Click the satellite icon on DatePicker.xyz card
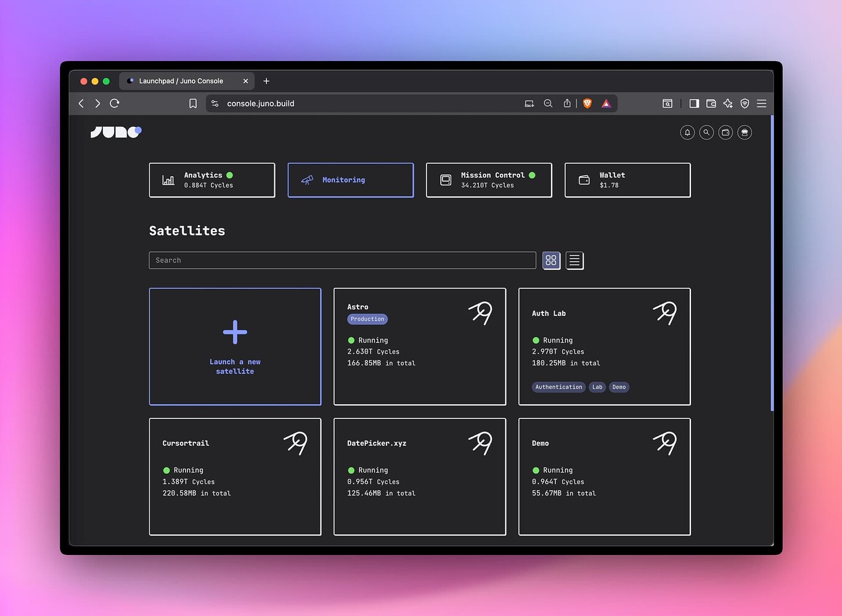Image resolution: width=842 pixels, height=616 pixels. [x=480, y=442]
